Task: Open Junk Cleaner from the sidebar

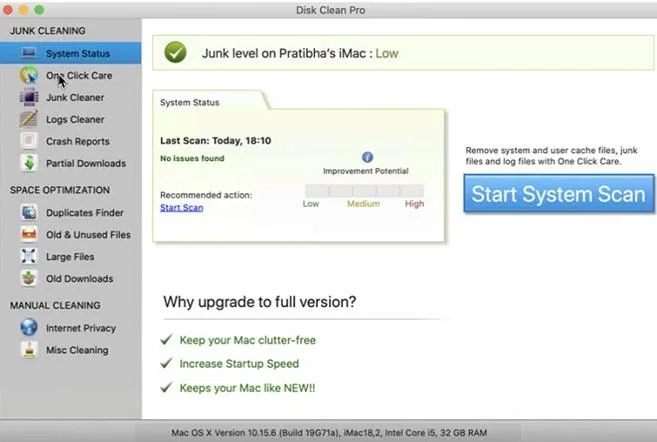Action: (70, 97)
